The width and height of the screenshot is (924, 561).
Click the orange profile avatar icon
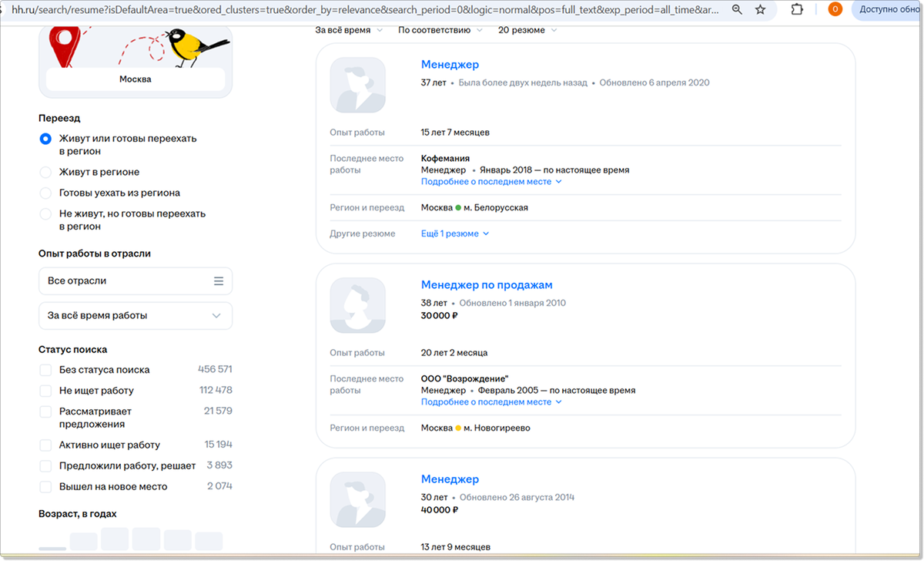[x=835, y=9]
